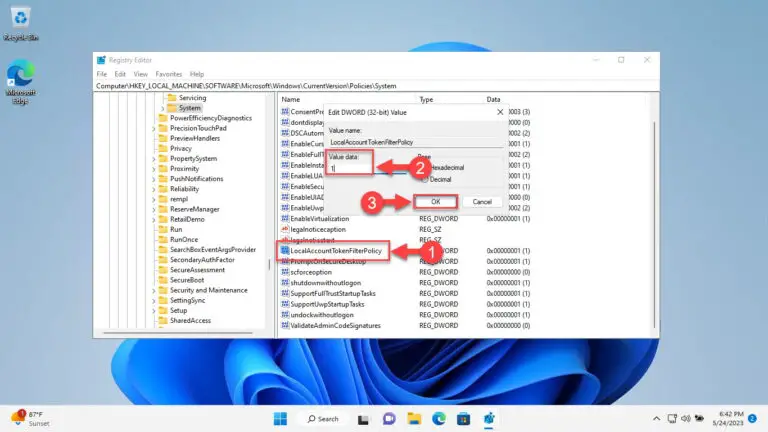
Task: Open File Explorer from the taskbar
Action: coord(413,418)
